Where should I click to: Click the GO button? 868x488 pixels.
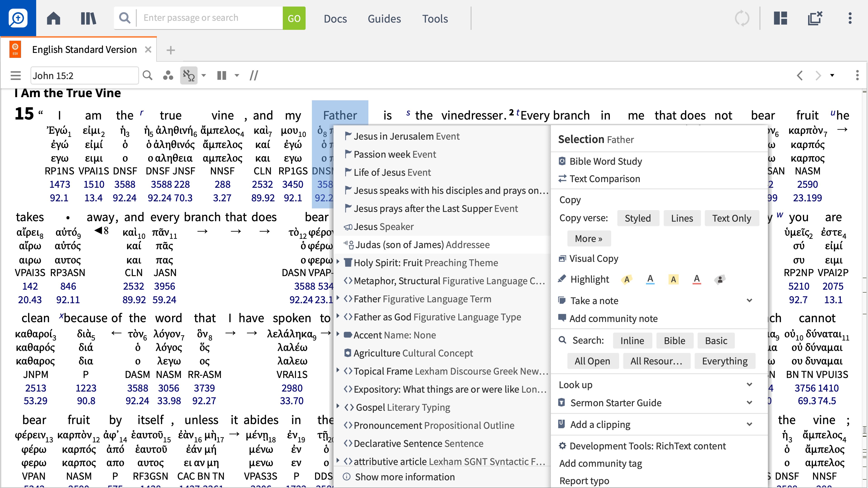294,18
